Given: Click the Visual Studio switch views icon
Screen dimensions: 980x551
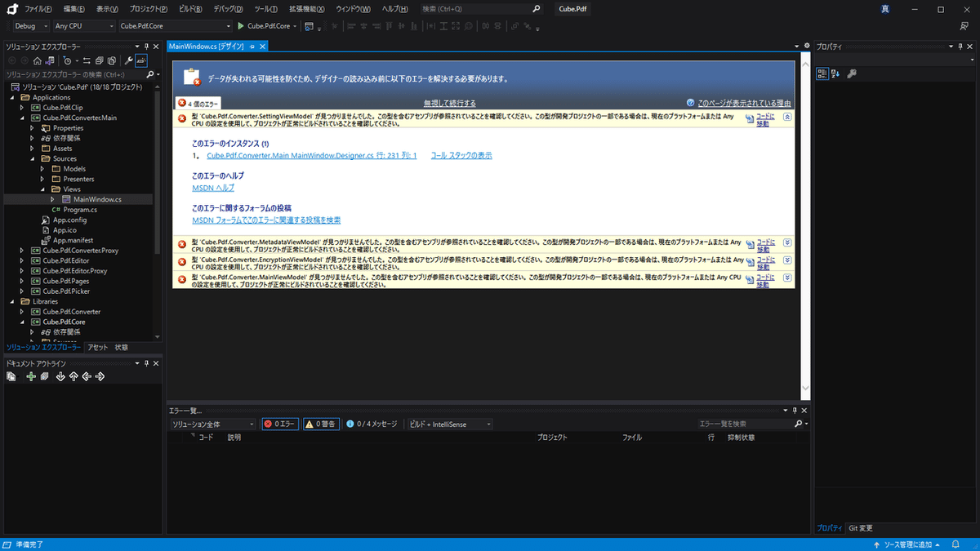Looking at the screenshot, I should [x=50, y=60].
